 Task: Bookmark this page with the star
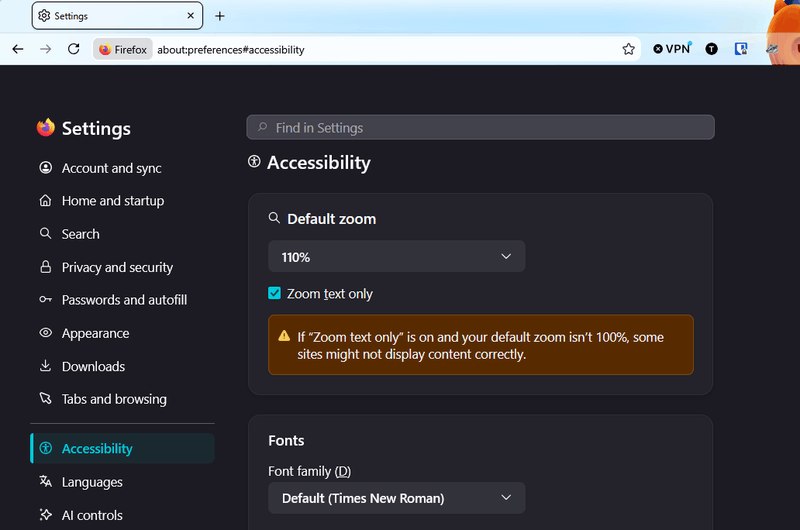(x=629, y=49)
